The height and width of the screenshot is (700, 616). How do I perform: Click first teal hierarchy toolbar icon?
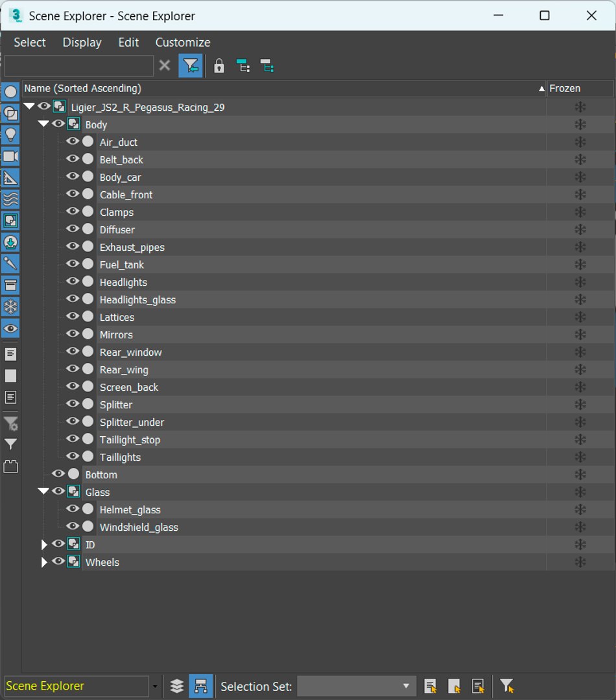coord(243,66)
